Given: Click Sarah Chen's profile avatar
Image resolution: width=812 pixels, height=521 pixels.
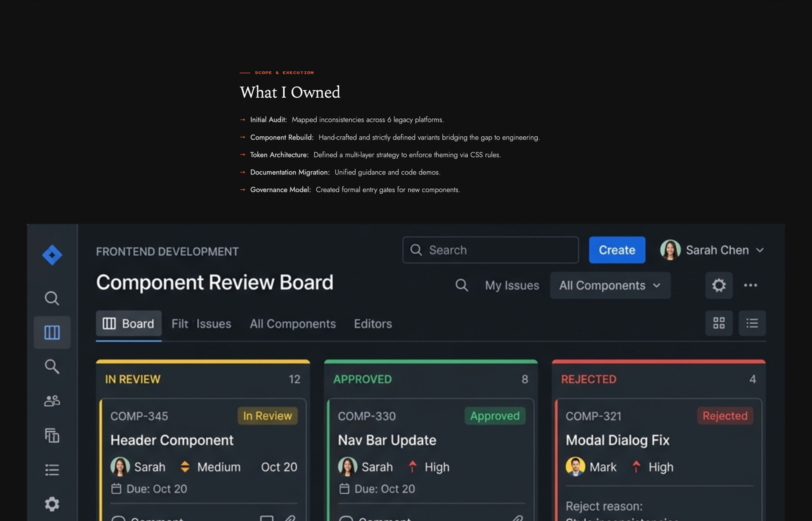Looking at the screenshot, I should pyautogui.click(x=670, y=250).
